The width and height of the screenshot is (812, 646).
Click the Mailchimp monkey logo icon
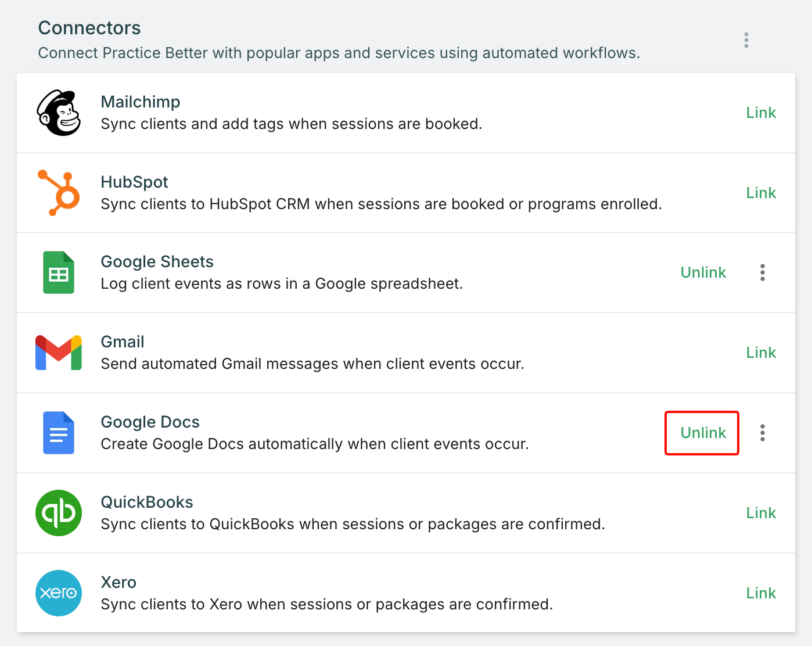pyautogui.click(x=59, y=113)
